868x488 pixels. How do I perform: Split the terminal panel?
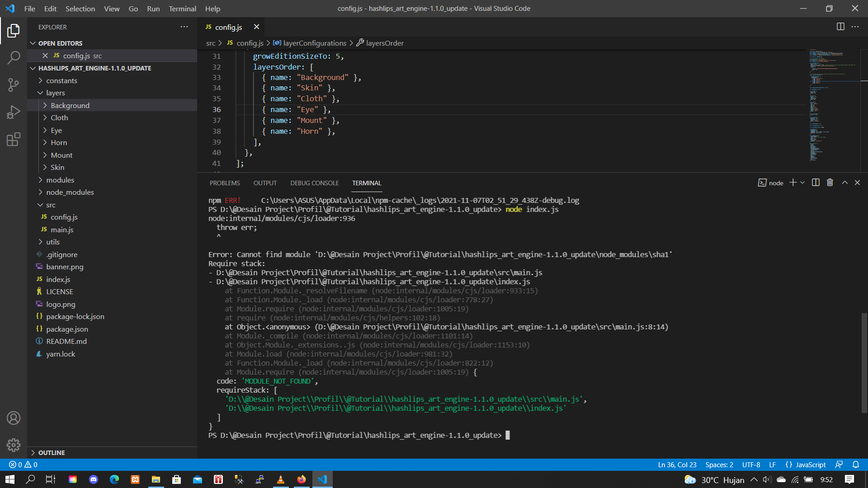pos(815,183)
